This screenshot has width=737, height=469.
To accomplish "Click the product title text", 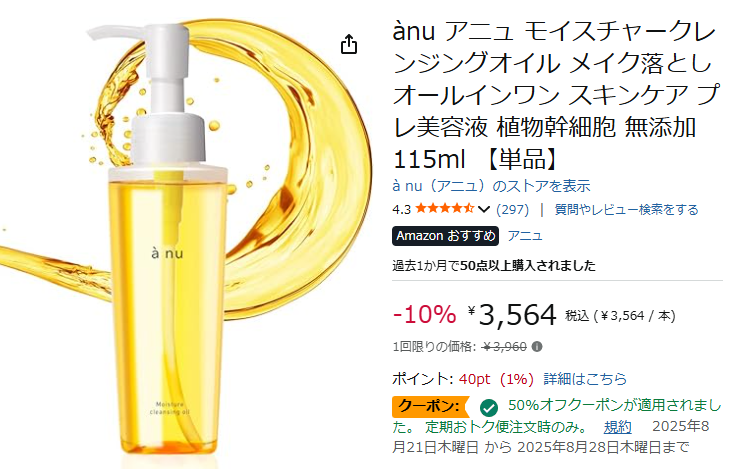I will click(556, 95).
